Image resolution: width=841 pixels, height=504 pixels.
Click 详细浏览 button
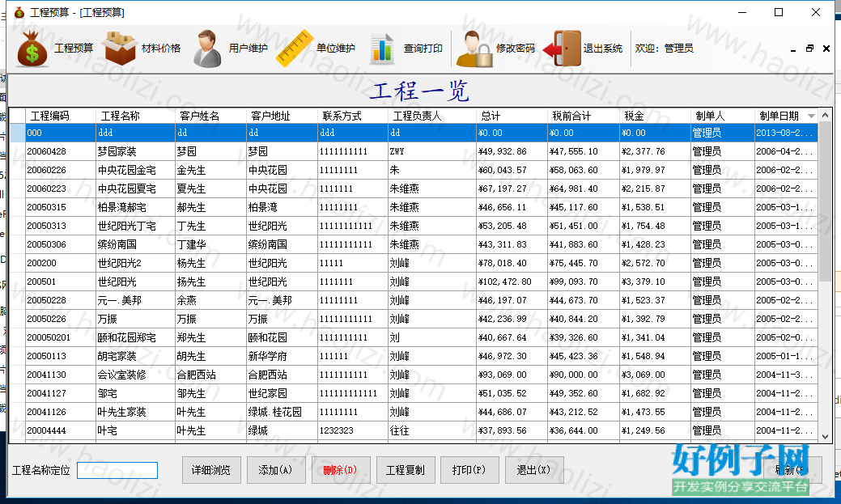(x=211, y=470)
